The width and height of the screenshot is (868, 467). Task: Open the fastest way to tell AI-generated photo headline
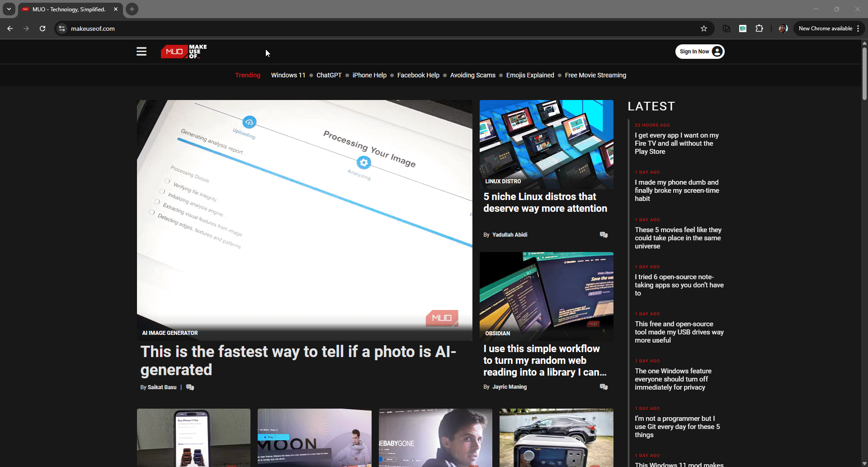[x=298, y=361]
